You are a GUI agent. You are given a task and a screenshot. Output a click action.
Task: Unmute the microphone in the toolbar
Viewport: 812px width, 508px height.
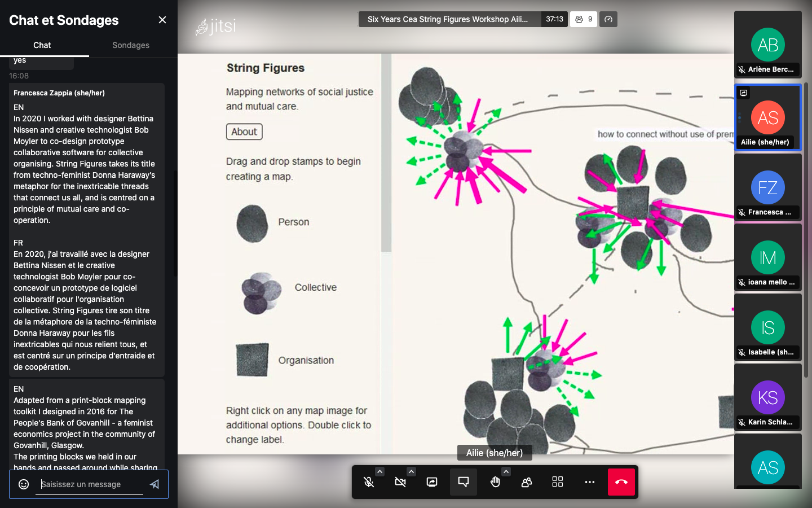[x=369, y=482]
